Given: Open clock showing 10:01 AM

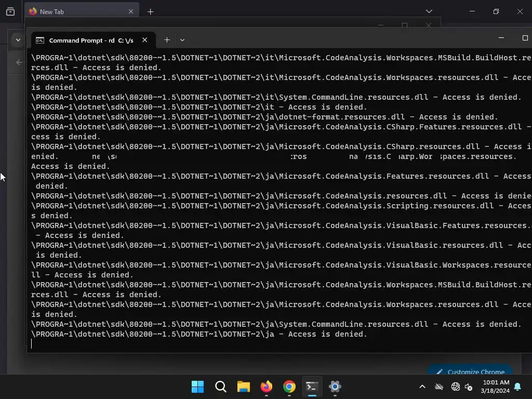Looking at the screenshot, I should (x=495, y=387).
